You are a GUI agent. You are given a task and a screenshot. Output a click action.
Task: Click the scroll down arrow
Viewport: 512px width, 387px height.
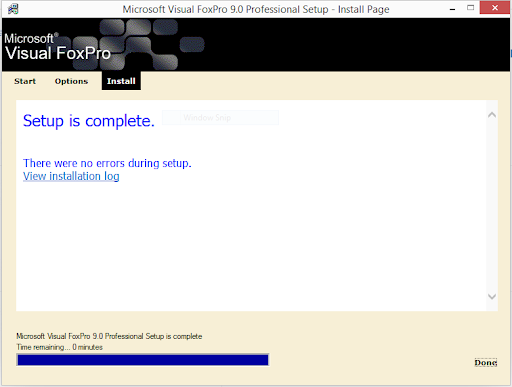coord(492,296)
